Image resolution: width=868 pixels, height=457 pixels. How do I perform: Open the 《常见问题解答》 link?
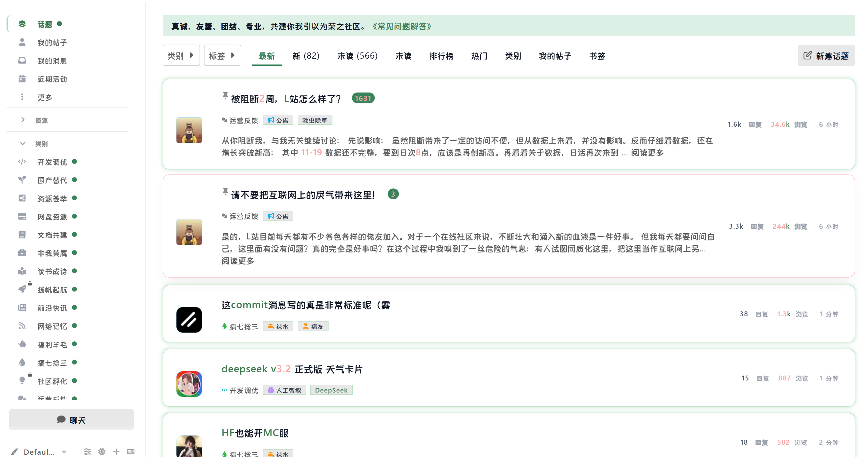tap(401, 26)
